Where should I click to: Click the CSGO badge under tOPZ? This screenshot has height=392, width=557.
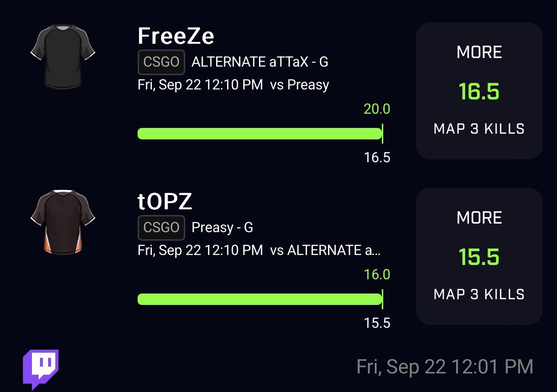click(x=161, y=227)
